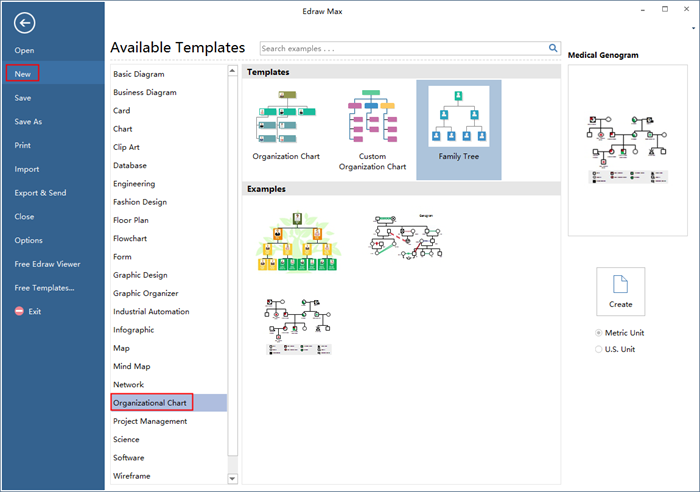Screen dimensions: 700x492
Task: Select the Family Tree template
Action: (458, 130)
